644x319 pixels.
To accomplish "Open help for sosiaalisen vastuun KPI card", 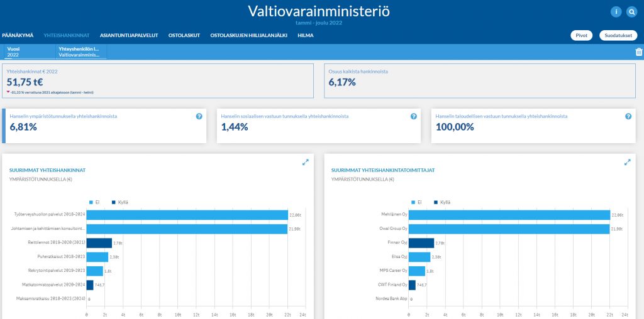I will click(414, 116).
